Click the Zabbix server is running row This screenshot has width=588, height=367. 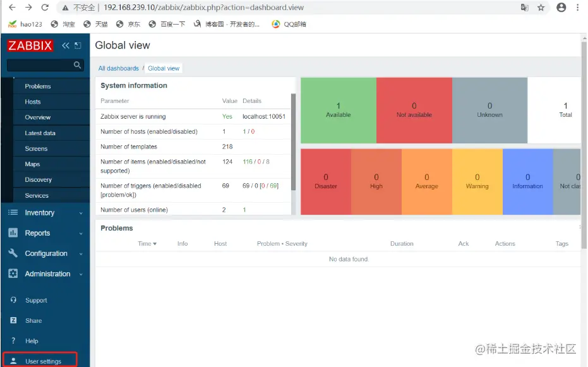193,117
